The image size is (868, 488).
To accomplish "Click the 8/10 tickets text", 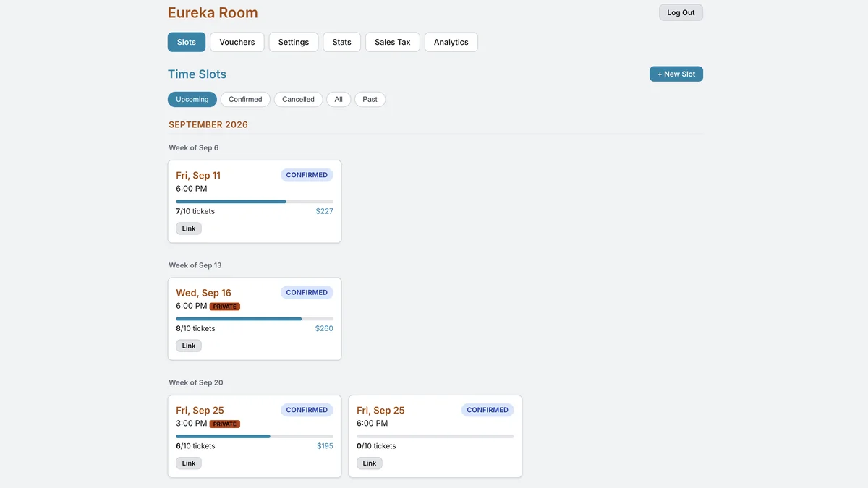I will tap(195, 328).
